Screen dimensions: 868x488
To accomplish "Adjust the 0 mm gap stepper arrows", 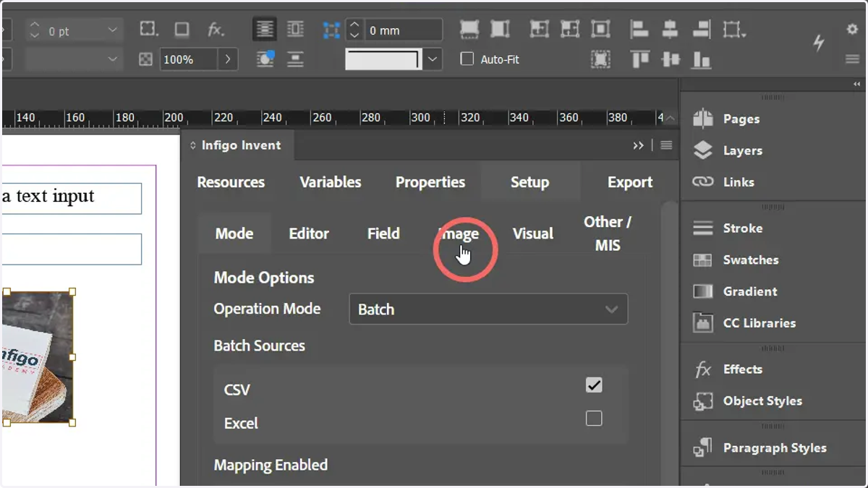I will point(354,30).
